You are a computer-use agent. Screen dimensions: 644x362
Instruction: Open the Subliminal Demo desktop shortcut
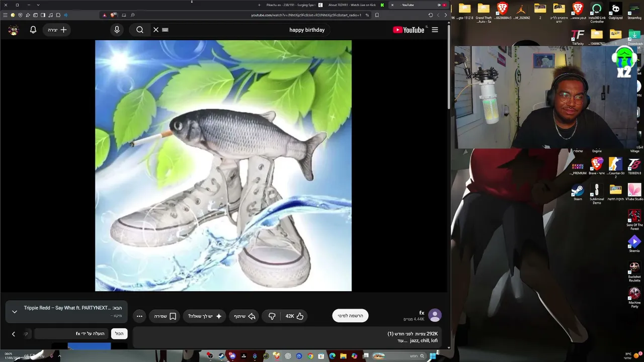click(597, 194)
